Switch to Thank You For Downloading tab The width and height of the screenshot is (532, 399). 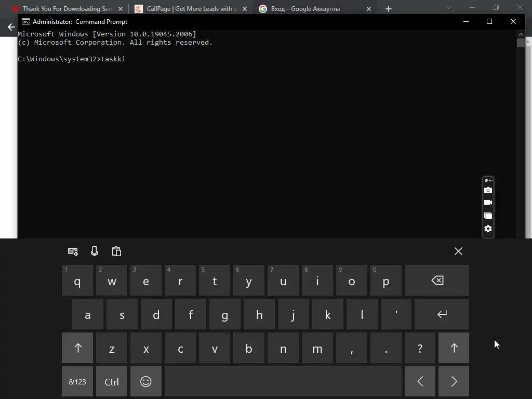(67, 9)
